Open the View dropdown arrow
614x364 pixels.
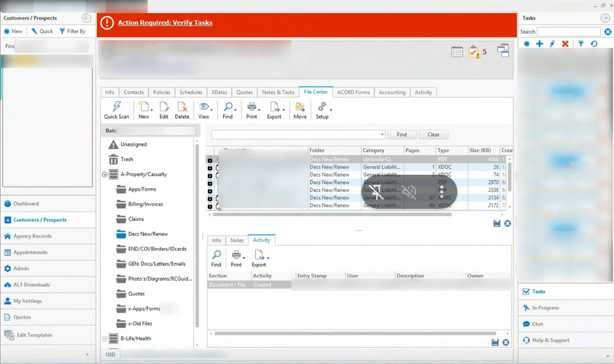tap(211, 110)
